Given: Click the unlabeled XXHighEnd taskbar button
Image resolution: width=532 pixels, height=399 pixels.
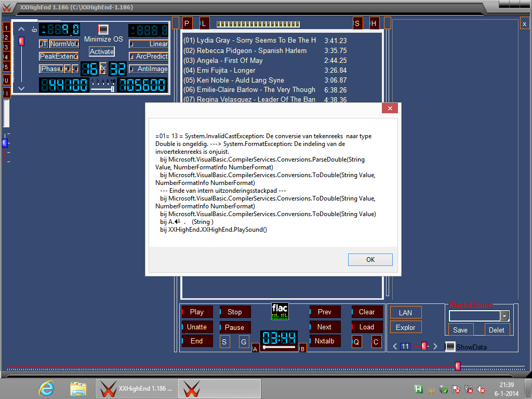Looking at the screenshot, I should [219, 389].
